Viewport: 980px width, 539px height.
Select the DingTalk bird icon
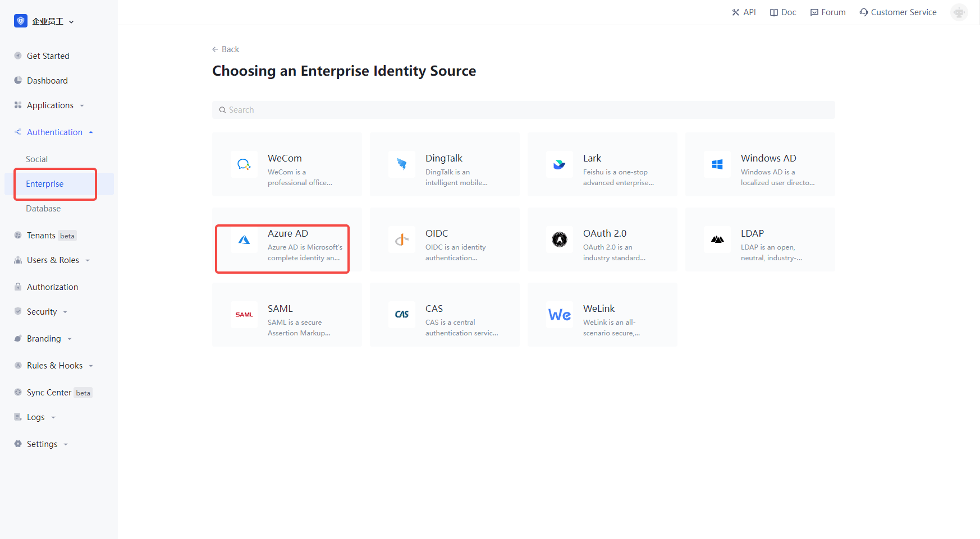tap(402, 164)
